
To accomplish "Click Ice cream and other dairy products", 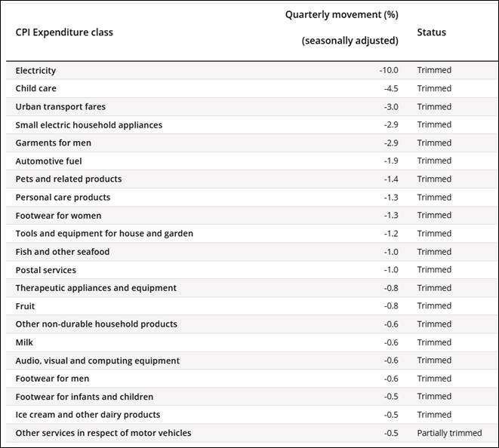I will (88, 415).
